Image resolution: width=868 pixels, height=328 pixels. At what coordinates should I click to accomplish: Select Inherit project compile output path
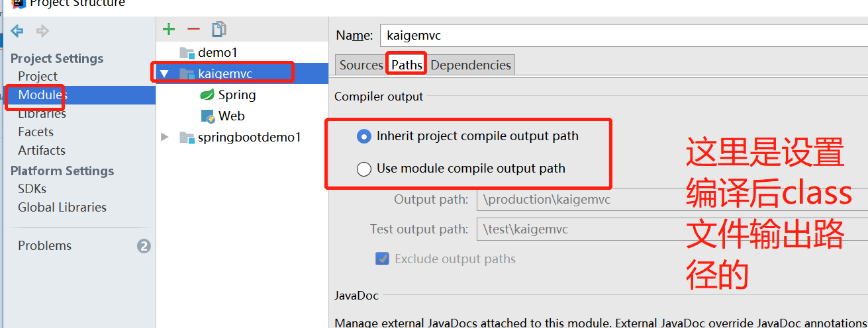pos(364,137)
